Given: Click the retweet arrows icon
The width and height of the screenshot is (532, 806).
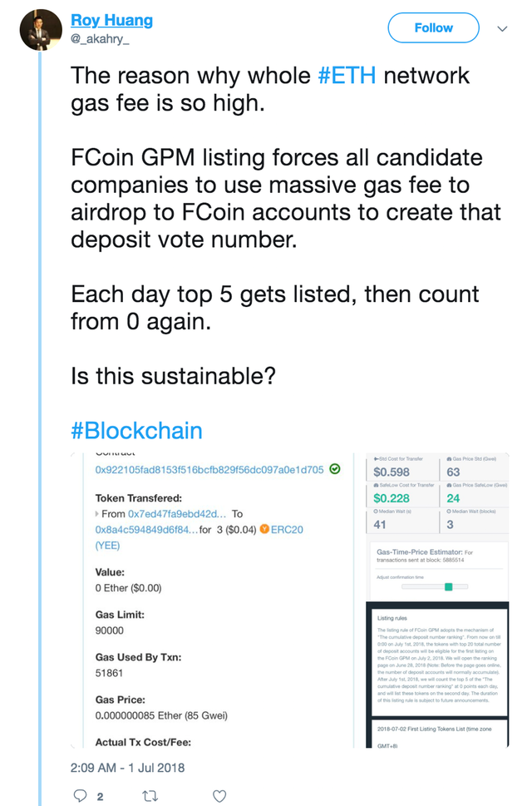Looking at the screenshot, I should (x=150, y=795).
